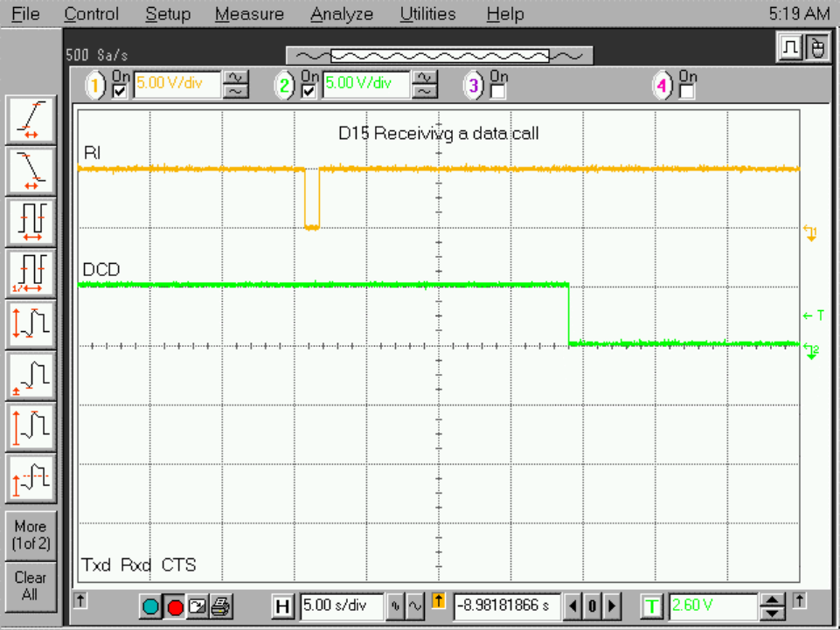Viewport: 840px width, 630px height.
Task: Decrease channel 2 vertical scale with lower button
Action: [x=425, y=92]
